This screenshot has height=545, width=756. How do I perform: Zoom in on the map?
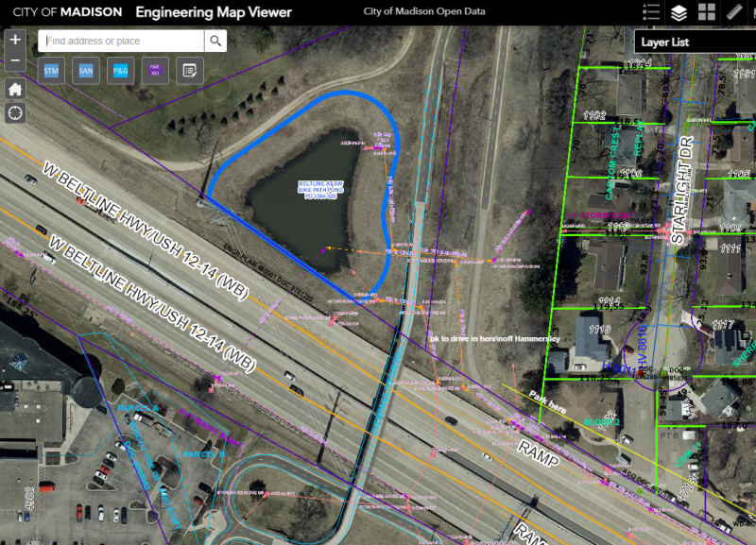(15, 41)
